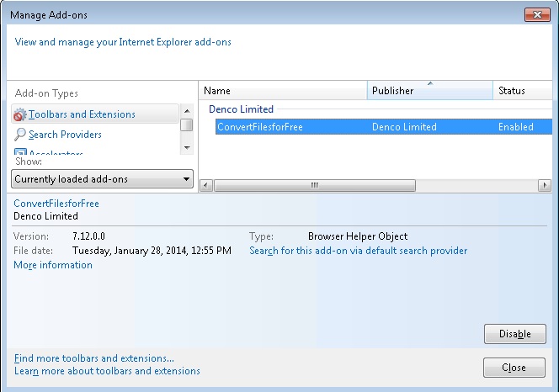Close the Manage Add-ons window
This screenshot has width=559, height=392.
tap(537, 14)
